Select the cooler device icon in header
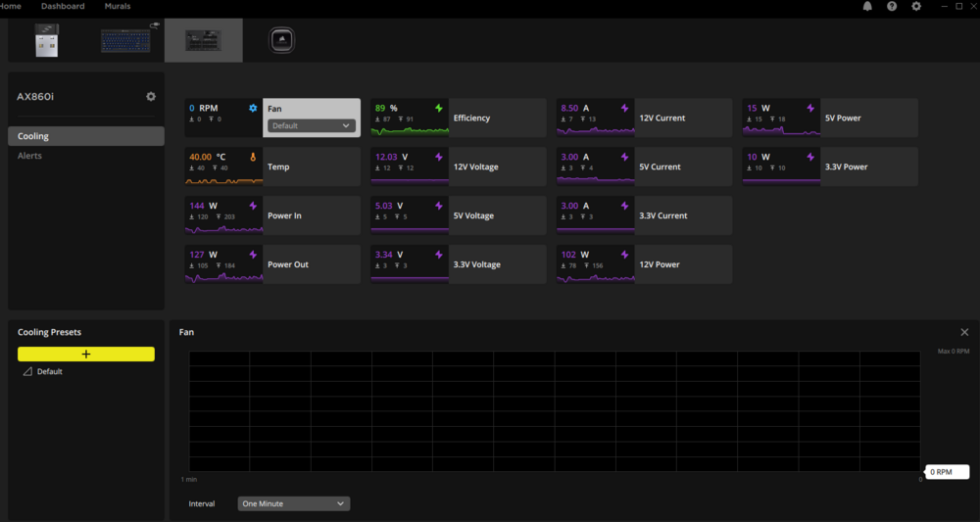The width and height of the screenshot is (980, 522). [282, 40]
